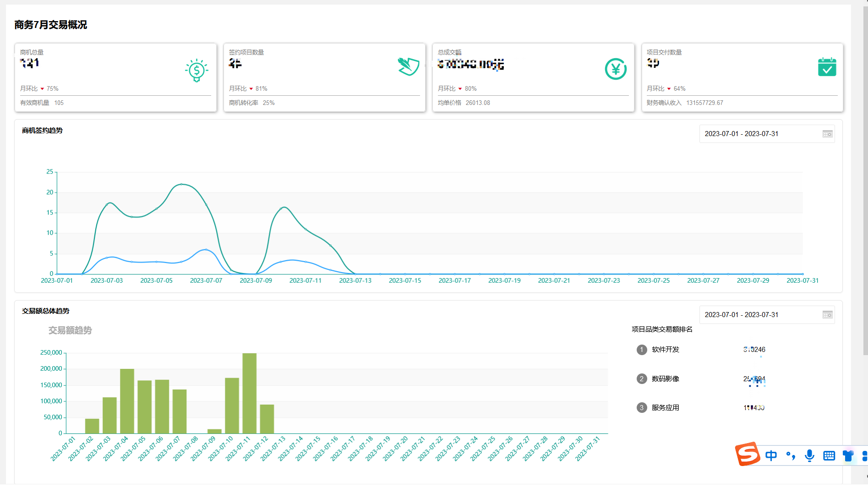Click the 交易额趋势 chart title
868x488 pixels.
pyautogui.click(x=70, y=330)
